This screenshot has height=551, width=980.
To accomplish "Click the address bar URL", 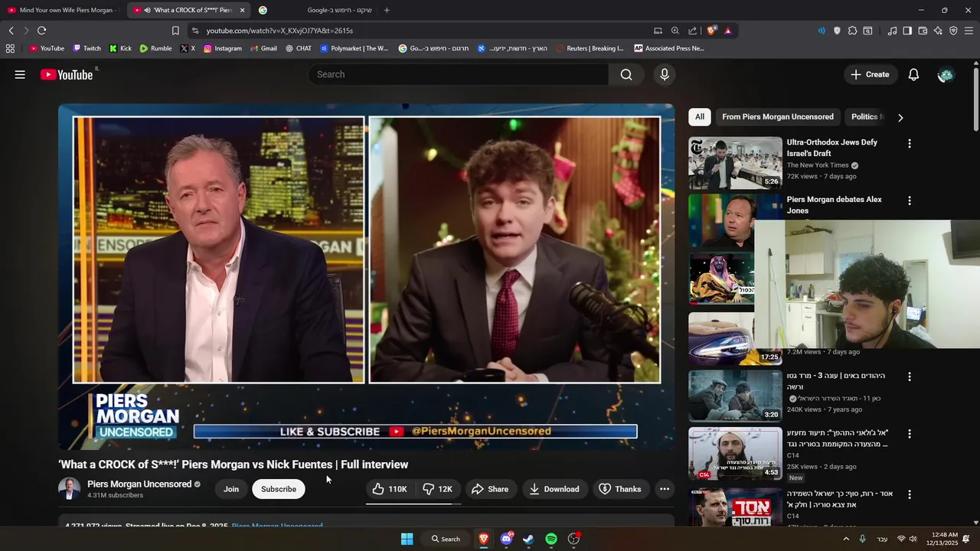I will pos(279,31).
